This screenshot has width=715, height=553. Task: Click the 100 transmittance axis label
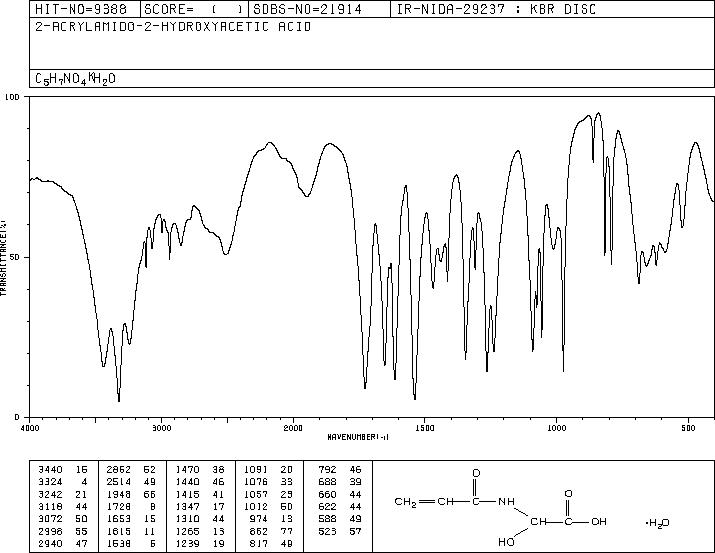coord(12,97)
